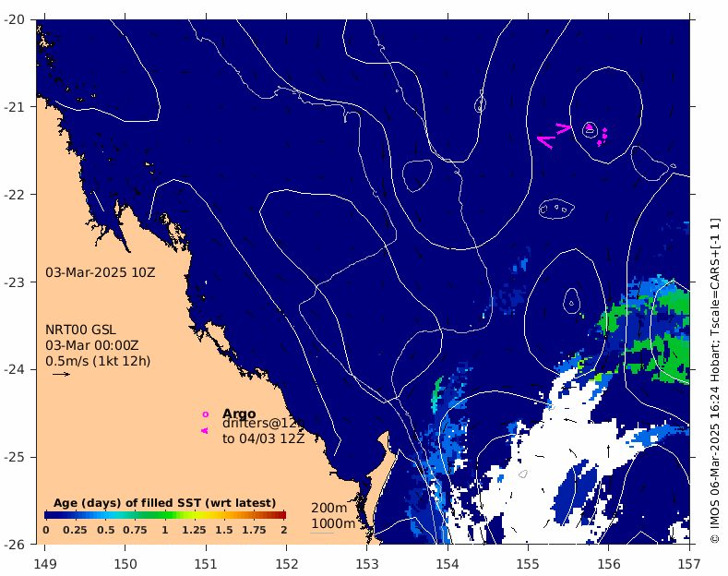728x576 pixels.
Task: Click latitude axis label -22
Action: 14,194
